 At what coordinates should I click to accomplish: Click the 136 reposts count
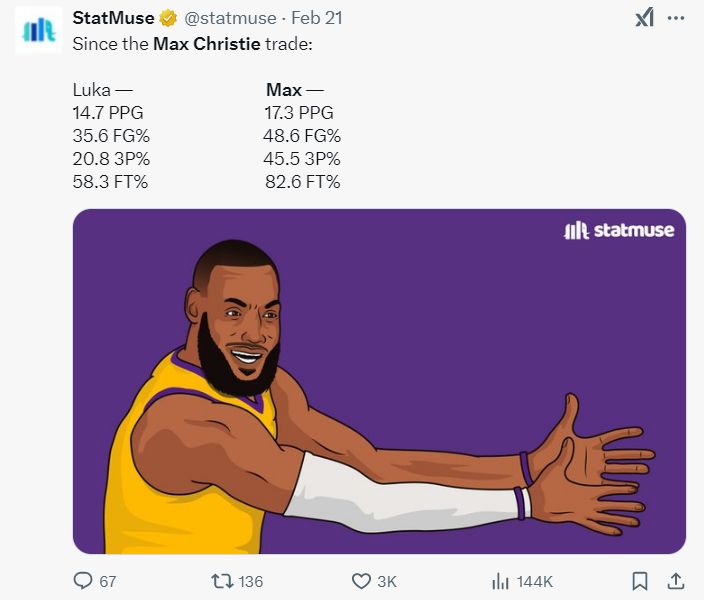click(250, 582)
